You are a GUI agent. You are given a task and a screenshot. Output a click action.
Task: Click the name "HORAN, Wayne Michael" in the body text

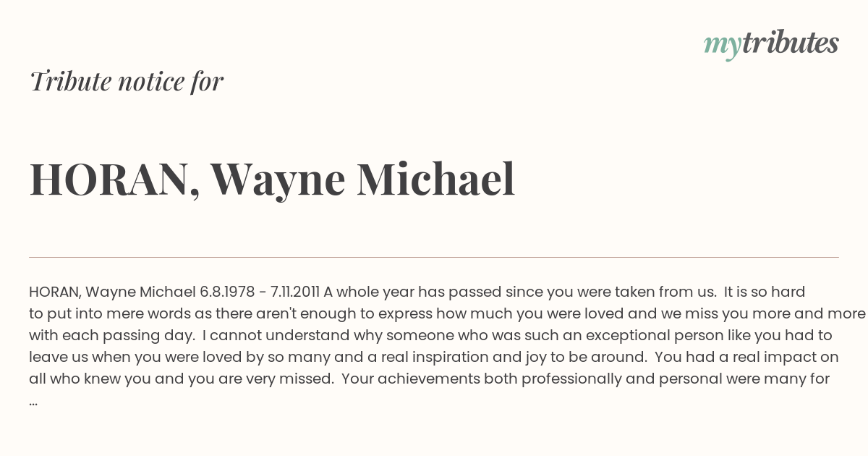112,292
